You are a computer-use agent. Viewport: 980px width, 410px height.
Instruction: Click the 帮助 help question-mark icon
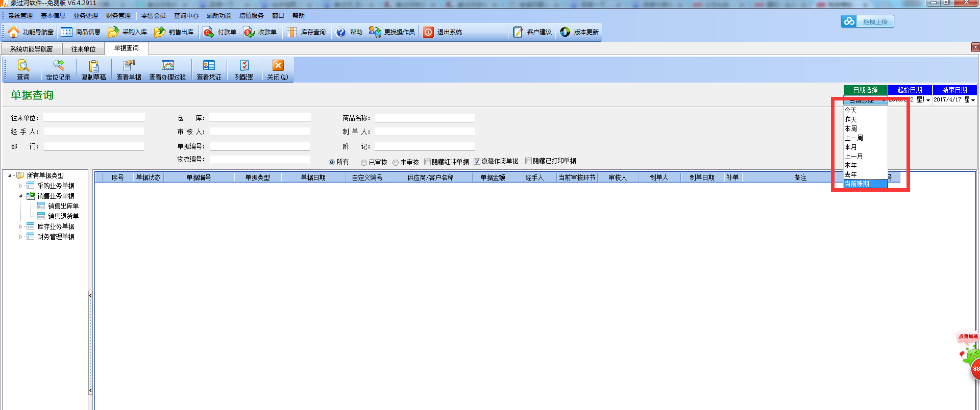pos(341,32)
